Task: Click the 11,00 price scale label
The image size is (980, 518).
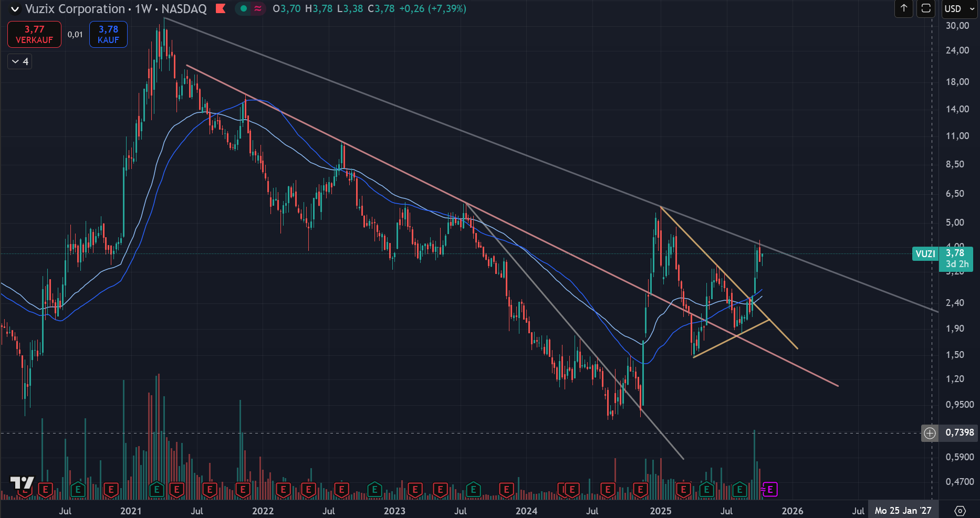Action: (x=957, y=136)
